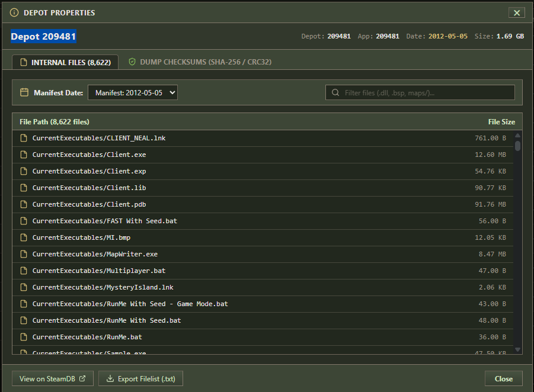Click the 8.47 MB file size value
The width and height of the screenshot is (534, 392).
click(x=493, y=254)
